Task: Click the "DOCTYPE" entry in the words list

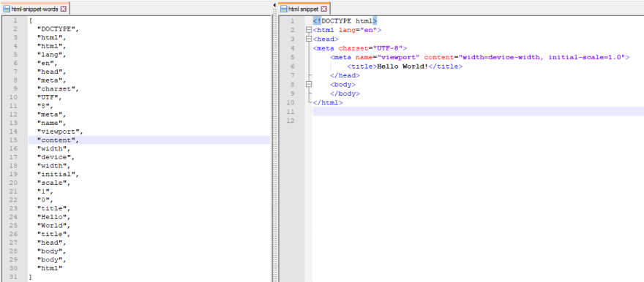Action: [x=58, y=29]
